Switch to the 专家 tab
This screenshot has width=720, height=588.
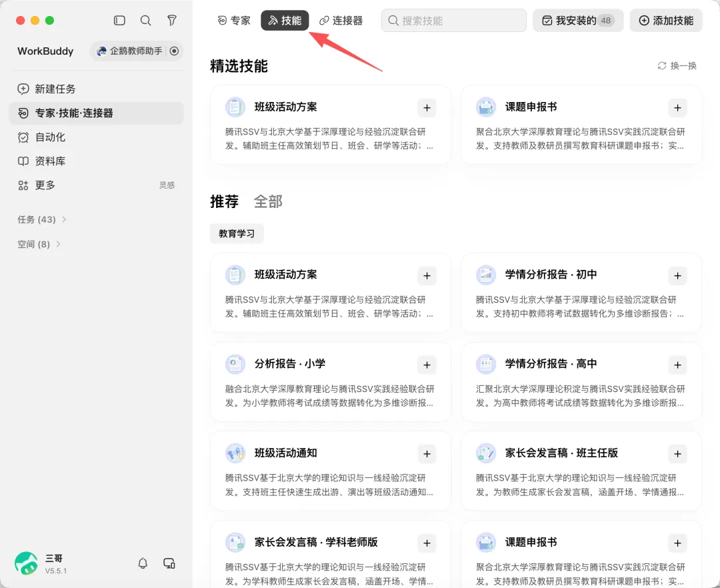[x=234, y=21]
